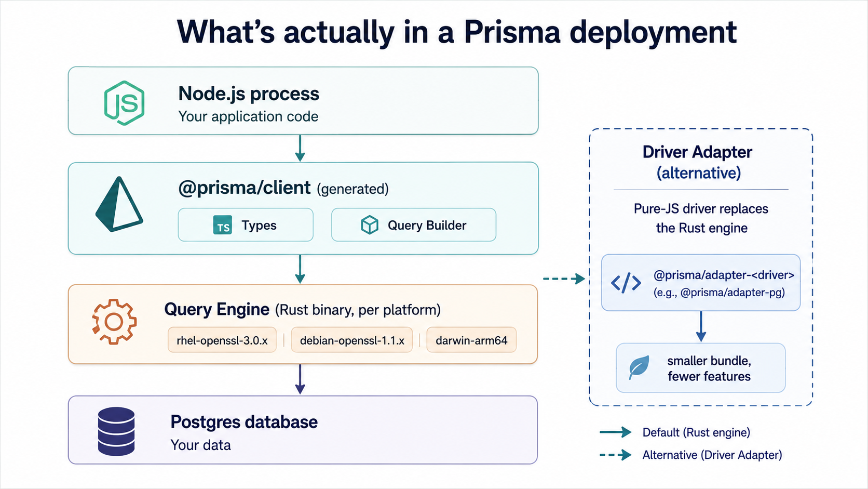Click the Default (Rust engine) legend label
Viewport: 868px width, 489px height.
click(x=696, y=432)
